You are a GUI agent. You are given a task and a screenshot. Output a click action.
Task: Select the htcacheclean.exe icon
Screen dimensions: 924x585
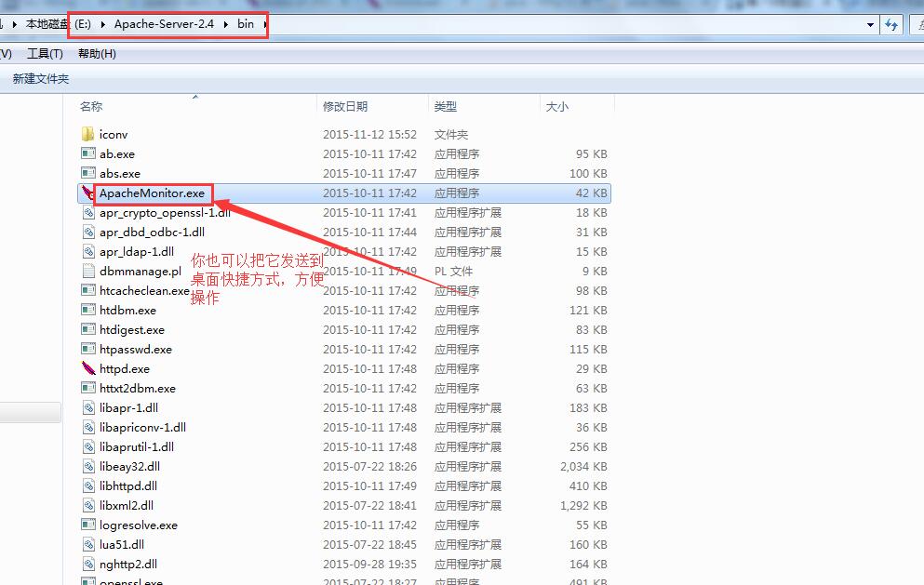coord(88,290)
